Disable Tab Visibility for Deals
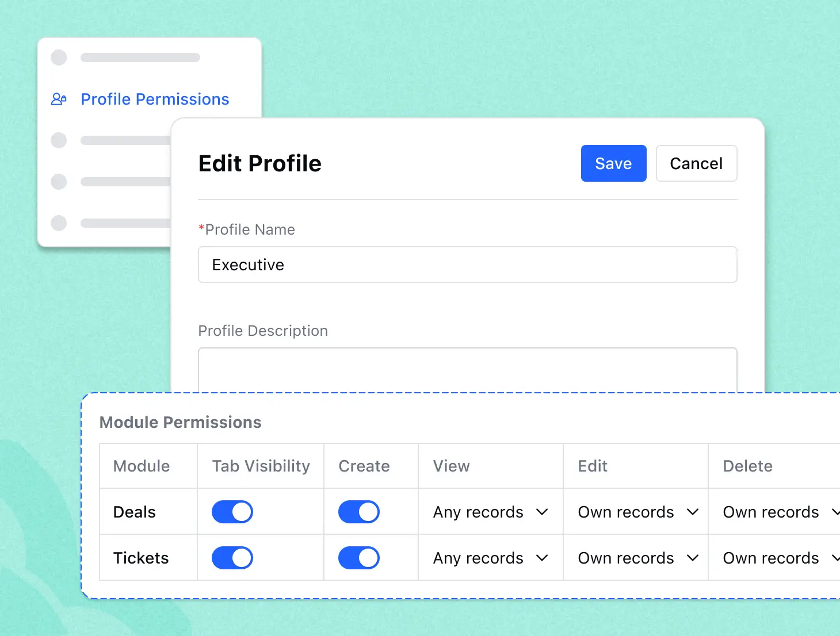840x636 pixels. pyautogui.click(x=232, y=512)
